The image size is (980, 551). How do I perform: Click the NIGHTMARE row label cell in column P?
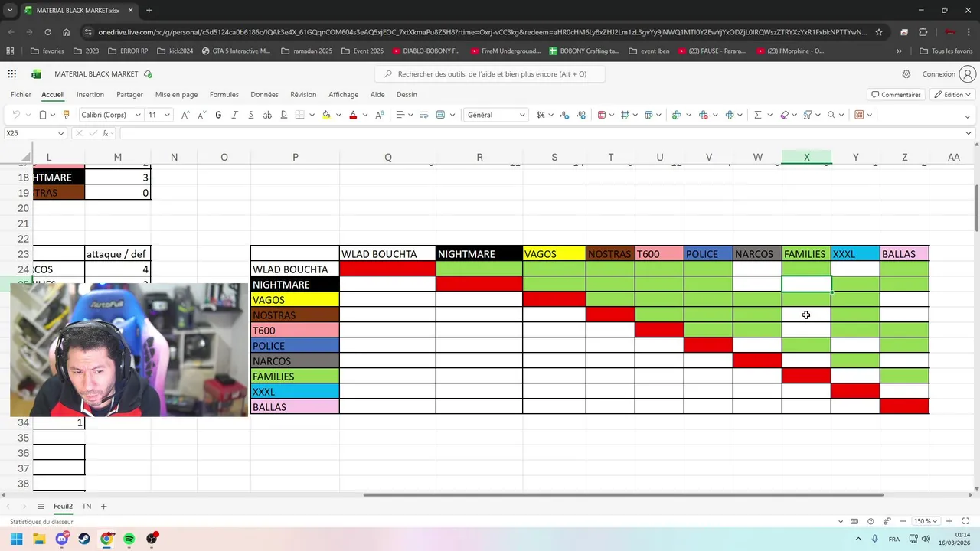click(295, 285)
